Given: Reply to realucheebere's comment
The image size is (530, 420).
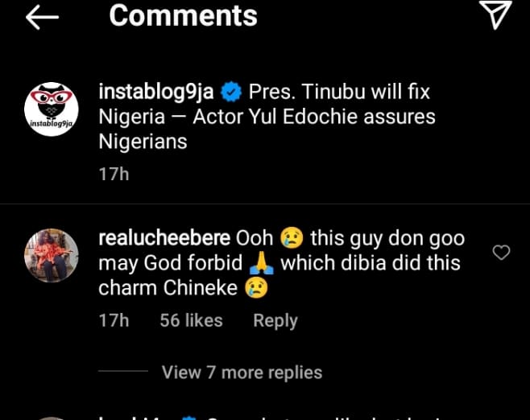Looking at the screenshot, I should (275, 320).
